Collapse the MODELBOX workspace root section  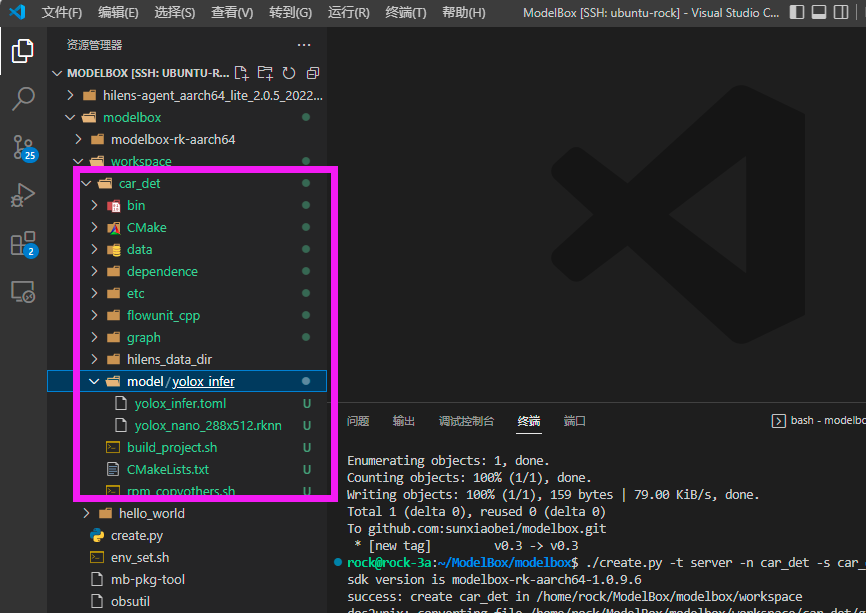56,73
